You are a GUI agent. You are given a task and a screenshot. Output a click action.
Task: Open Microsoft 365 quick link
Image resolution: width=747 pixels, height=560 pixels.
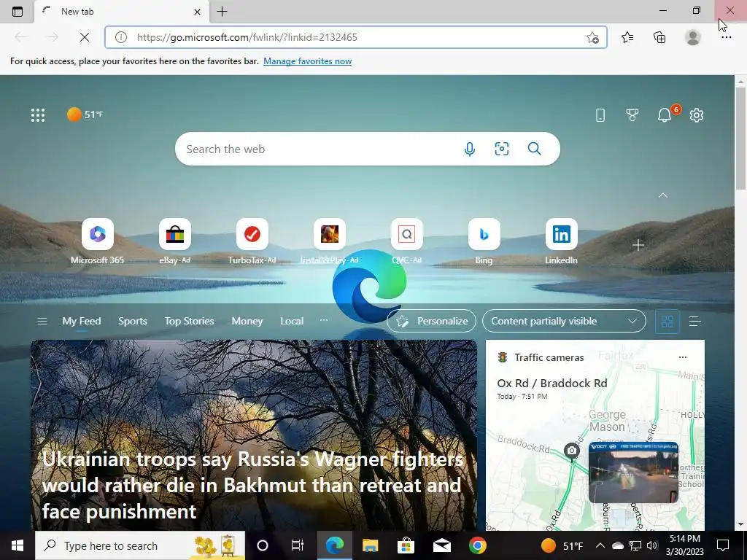pos(97,241)
